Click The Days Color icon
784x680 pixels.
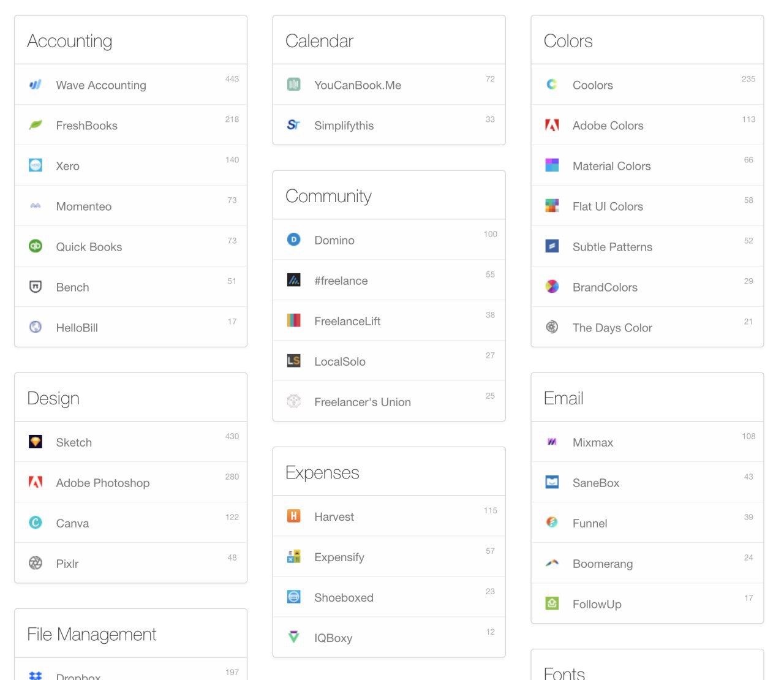552,327
